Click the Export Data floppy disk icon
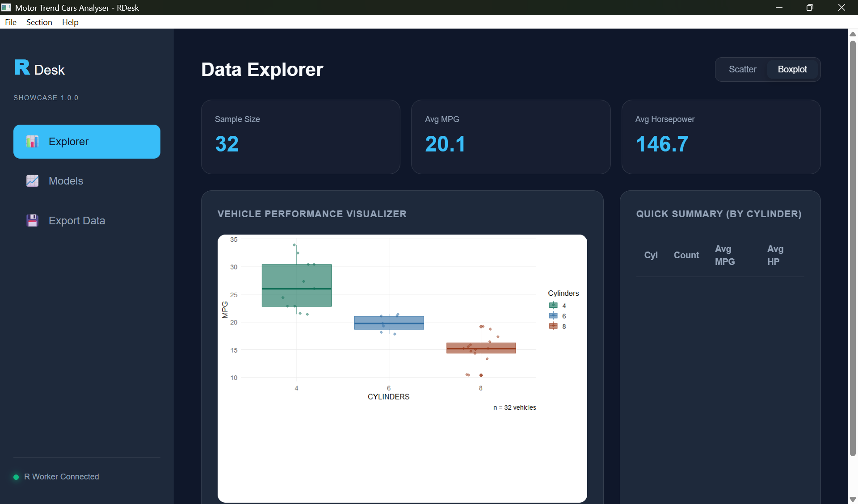The height and width of the screenshot is (504, 858). (x=32, y=220)
